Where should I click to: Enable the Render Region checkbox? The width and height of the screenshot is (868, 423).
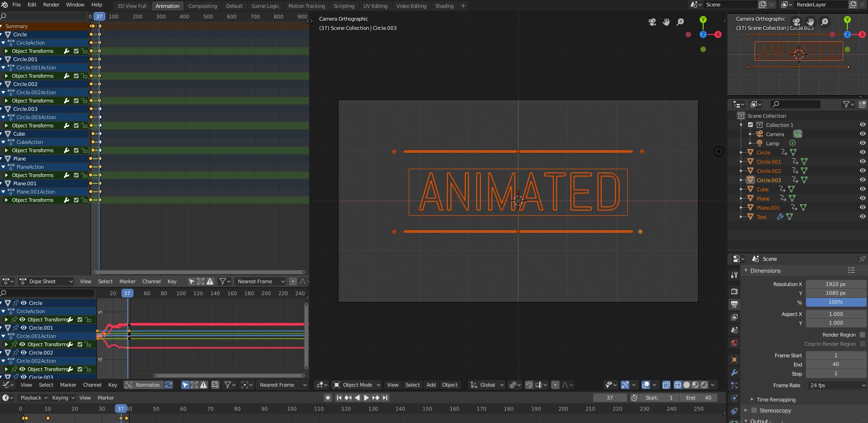point(862,335)
